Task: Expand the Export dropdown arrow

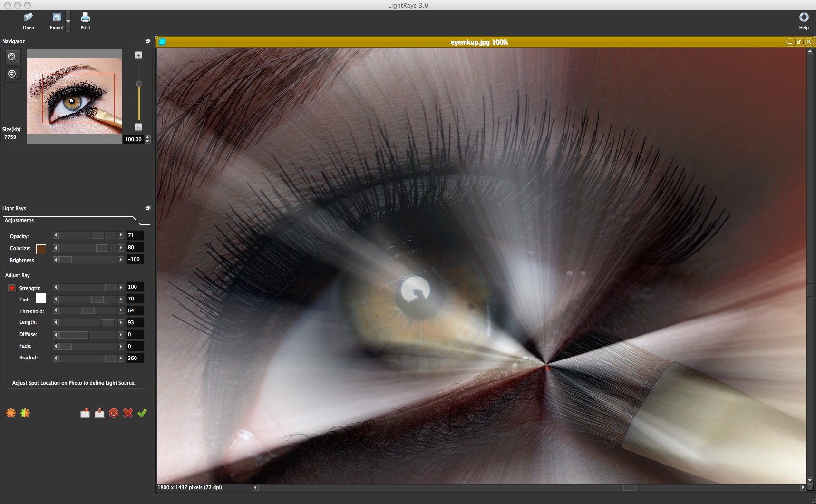Action: point(68,21)
